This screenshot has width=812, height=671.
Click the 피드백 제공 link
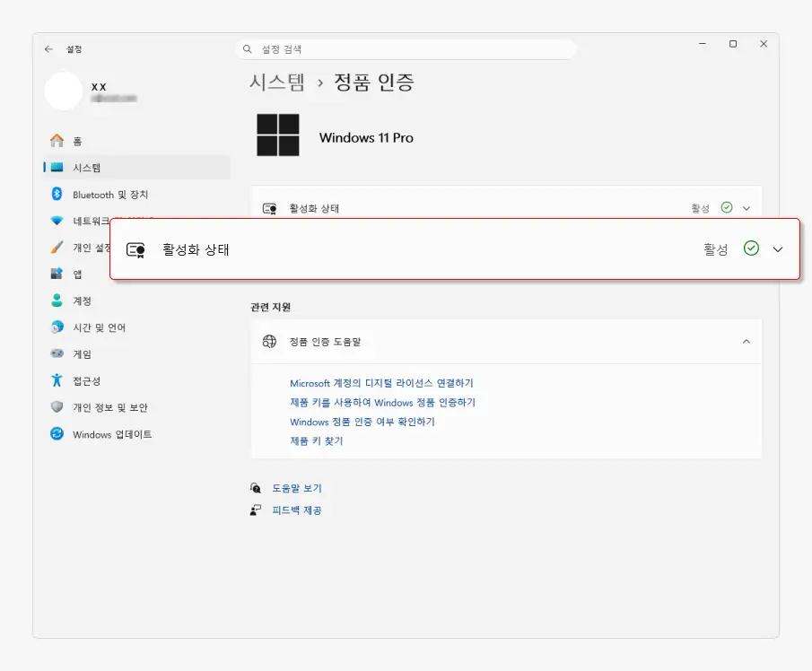[x=297, y=510]
